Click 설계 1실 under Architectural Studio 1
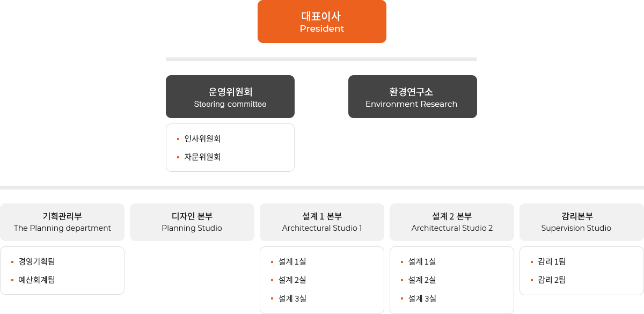644x314 pixels. coord(292,261)
